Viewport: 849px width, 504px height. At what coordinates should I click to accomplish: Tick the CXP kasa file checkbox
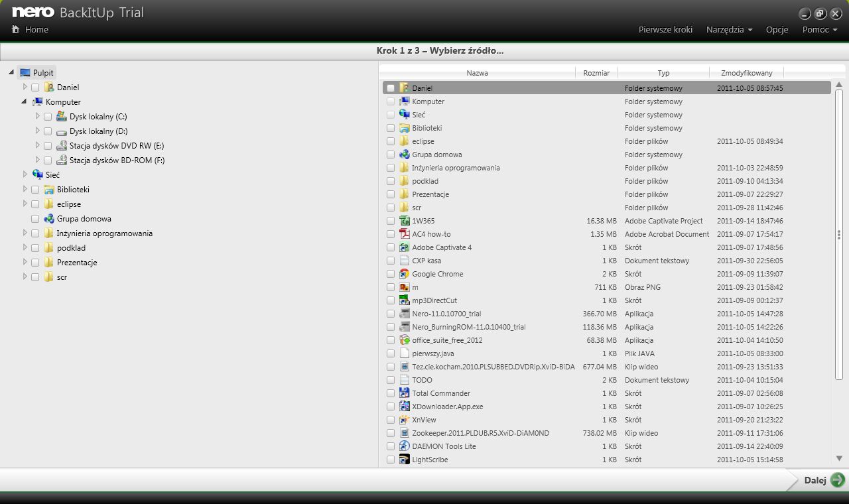[391, 261]
